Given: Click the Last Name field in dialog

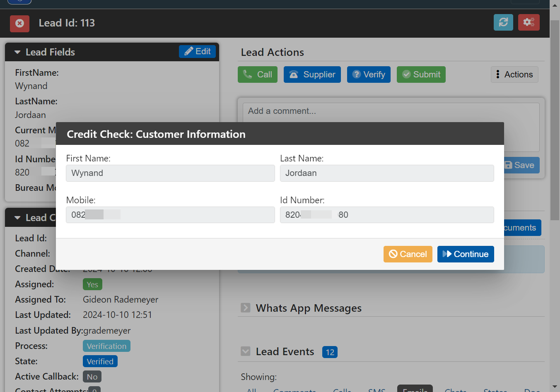Looking at the screenshot, I should tap(387, 173).
